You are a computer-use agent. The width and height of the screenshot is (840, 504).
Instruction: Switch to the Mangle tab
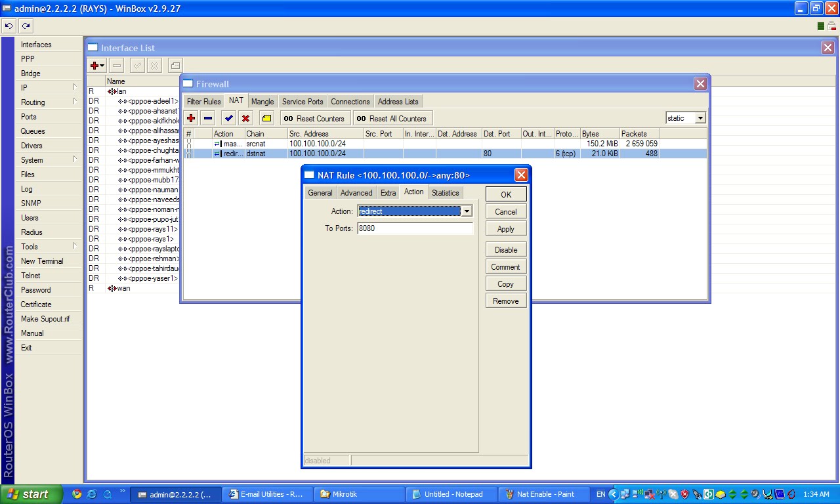tap(262, 101)
